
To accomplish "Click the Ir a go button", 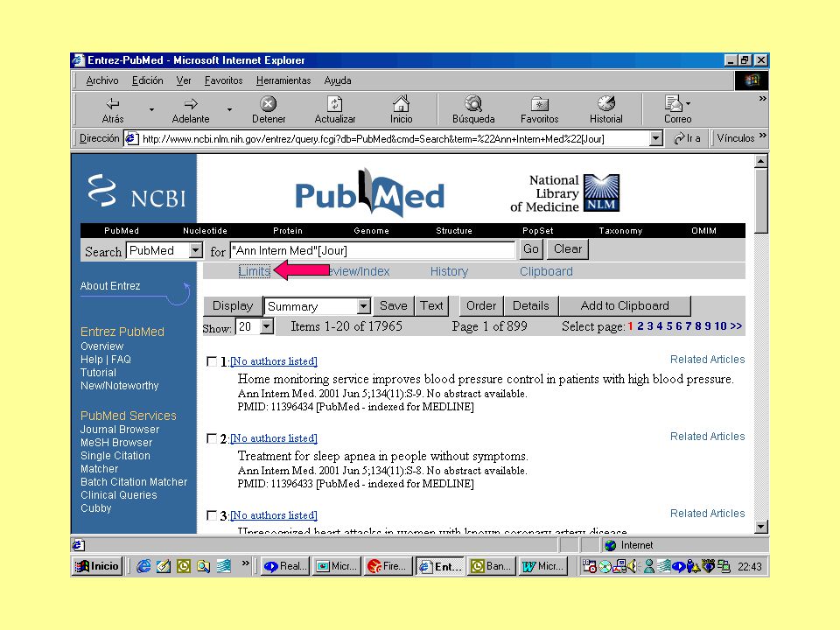I will tap(688, 138).
